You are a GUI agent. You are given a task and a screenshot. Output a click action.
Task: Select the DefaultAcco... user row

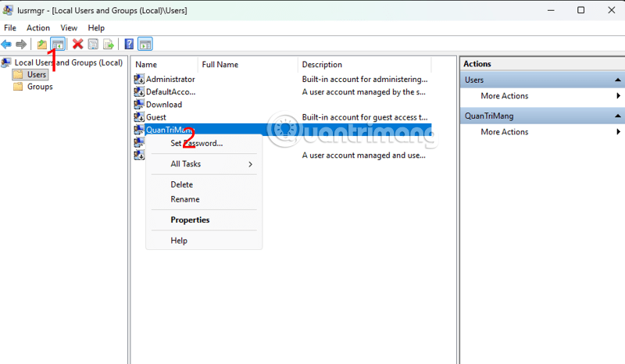[282, 91]
